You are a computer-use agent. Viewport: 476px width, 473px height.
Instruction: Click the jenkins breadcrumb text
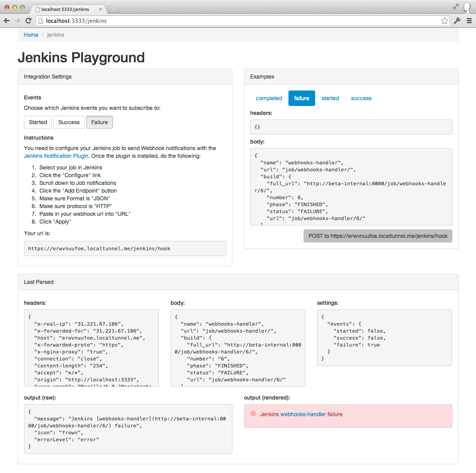tap(56, 35)
